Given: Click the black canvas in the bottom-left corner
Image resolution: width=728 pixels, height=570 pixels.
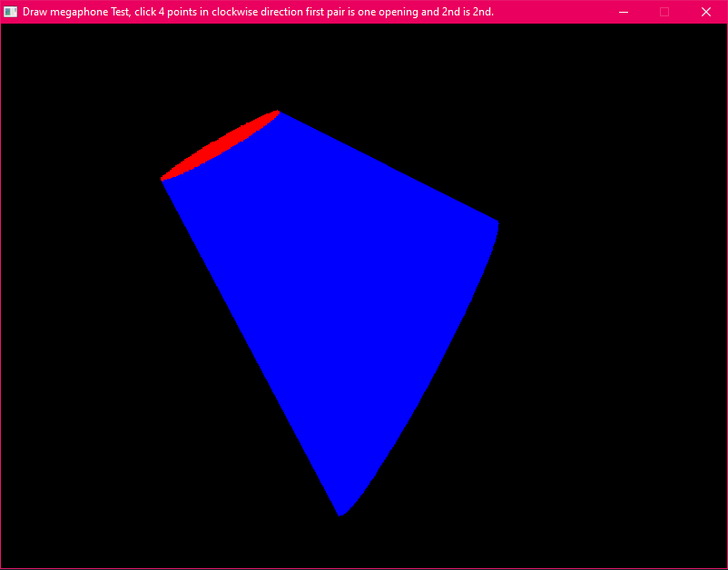Looking at the screenshot, I should 54,526.
